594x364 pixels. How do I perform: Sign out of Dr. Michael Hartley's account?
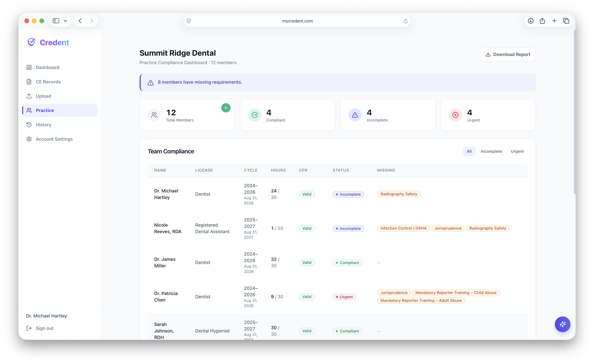[45, 328]
